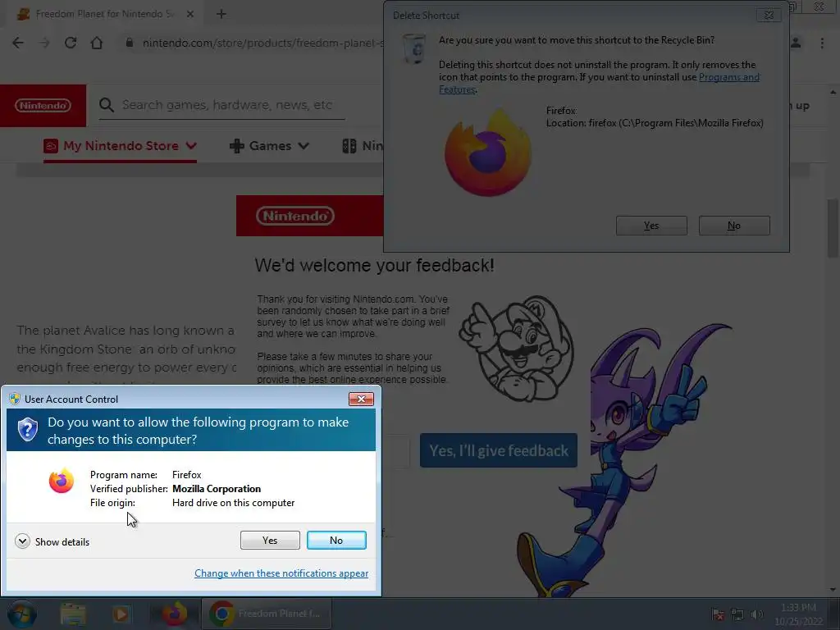The width and height of the screenshot is (840, 630).
Task: Open Chrome profile icon
Action: 796,43
